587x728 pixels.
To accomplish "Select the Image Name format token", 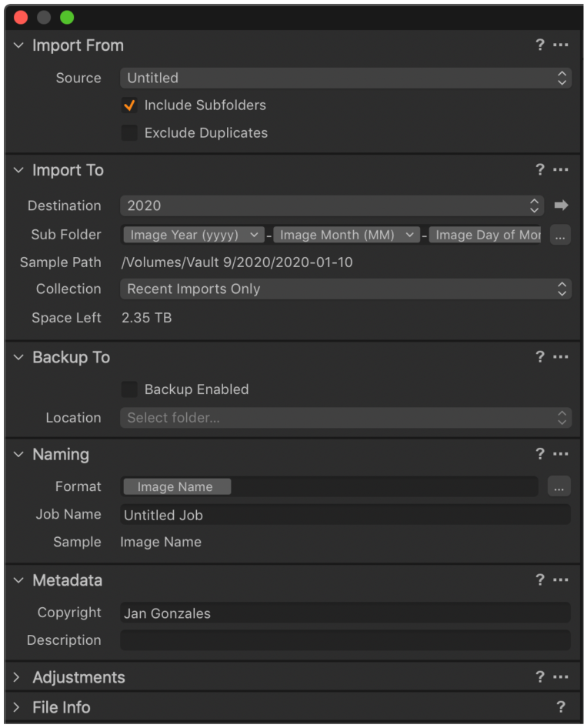I will 176,486.
